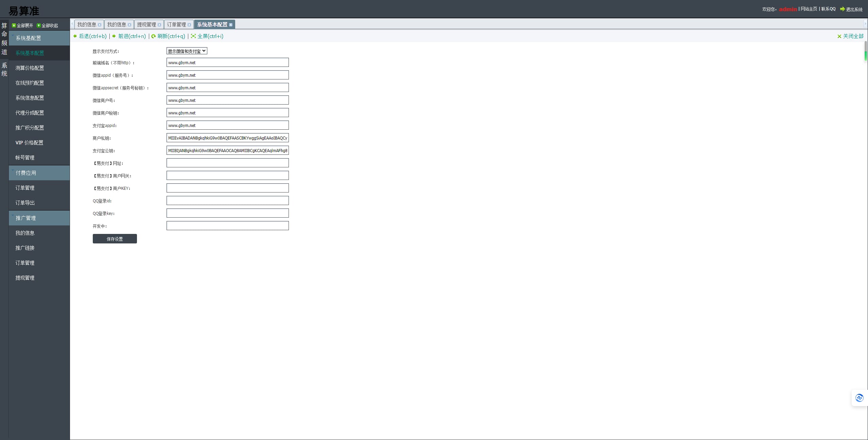Viewport: 868px width, 440px height.
Task: Go back with 后退(ctrl+b)
Action: (90, 36)
